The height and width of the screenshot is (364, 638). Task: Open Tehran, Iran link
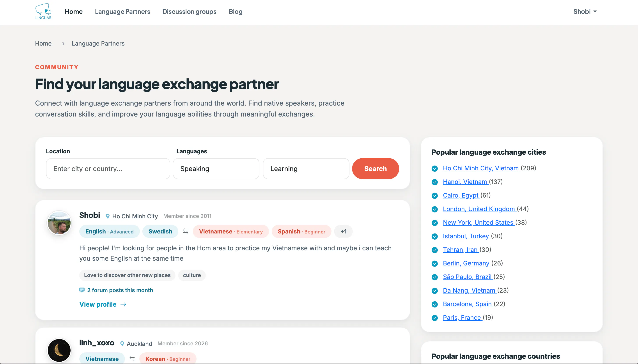[461, 250]
